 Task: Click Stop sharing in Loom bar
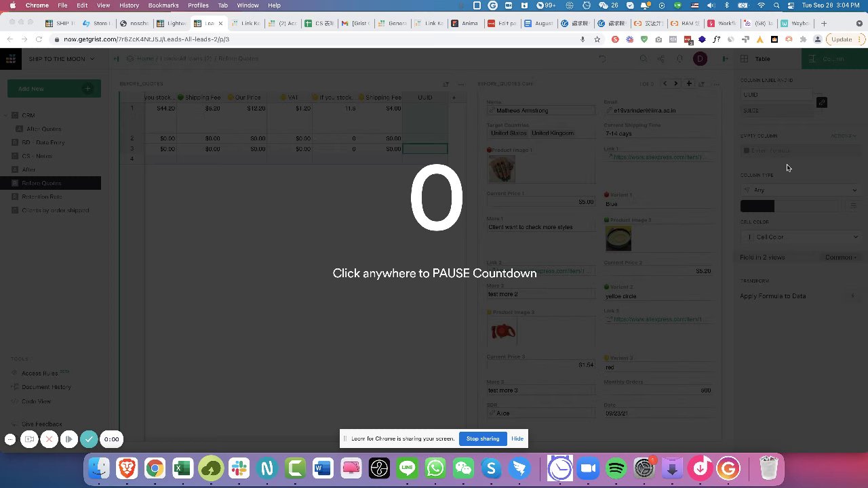coord(483,439)
